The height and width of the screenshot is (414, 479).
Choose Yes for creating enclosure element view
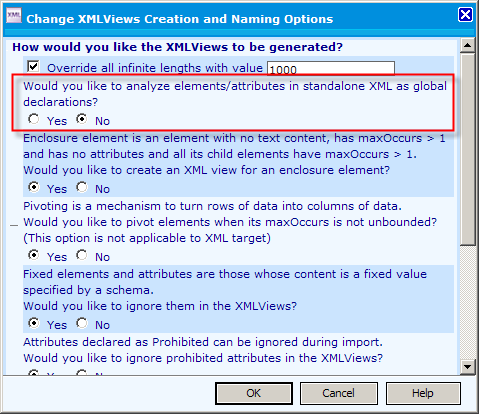click(33, 187)
